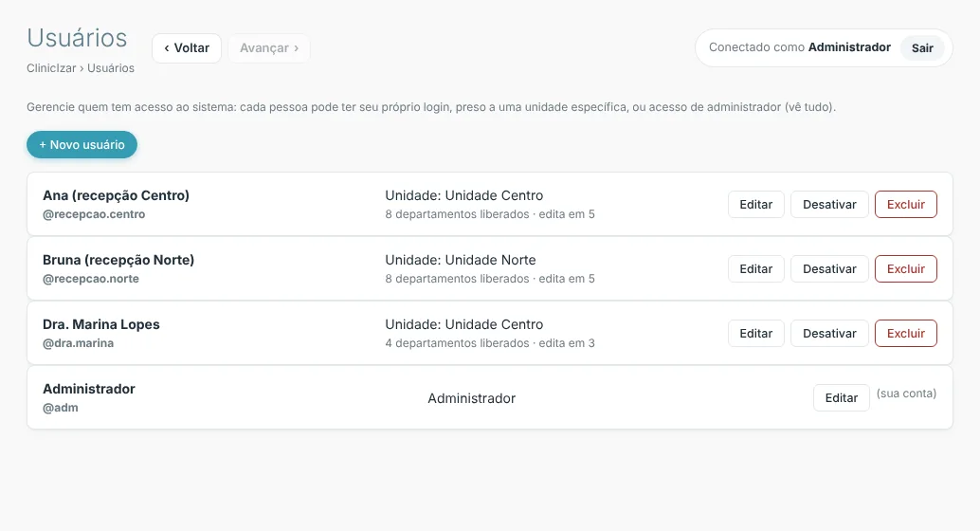Select the bold Administrador name in the list

coord(89,389)
